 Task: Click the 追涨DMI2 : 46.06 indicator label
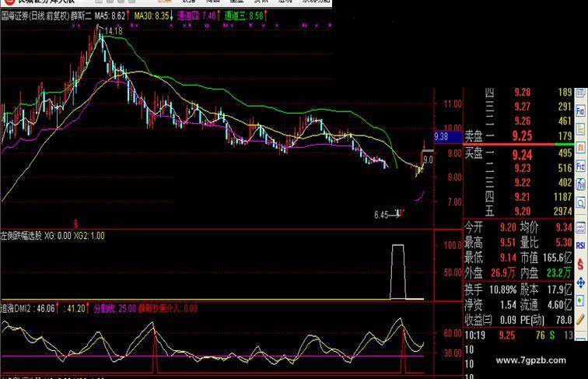[x=28, y=308]
